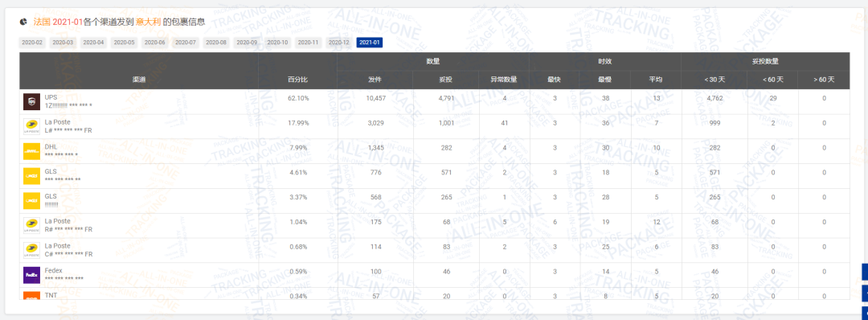The height and width of the screenshot is (320, 868).
Task: Click the La Poste logo in the L# row
Action: 31,127
